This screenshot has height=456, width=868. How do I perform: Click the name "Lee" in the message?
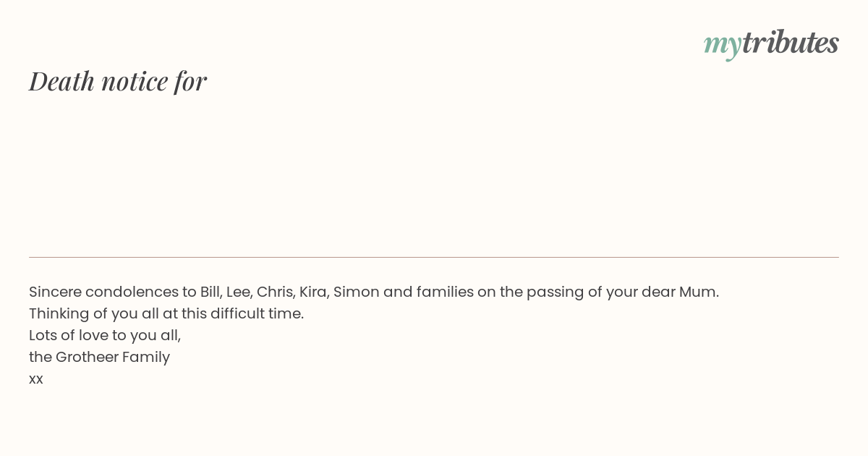point(238,292)
